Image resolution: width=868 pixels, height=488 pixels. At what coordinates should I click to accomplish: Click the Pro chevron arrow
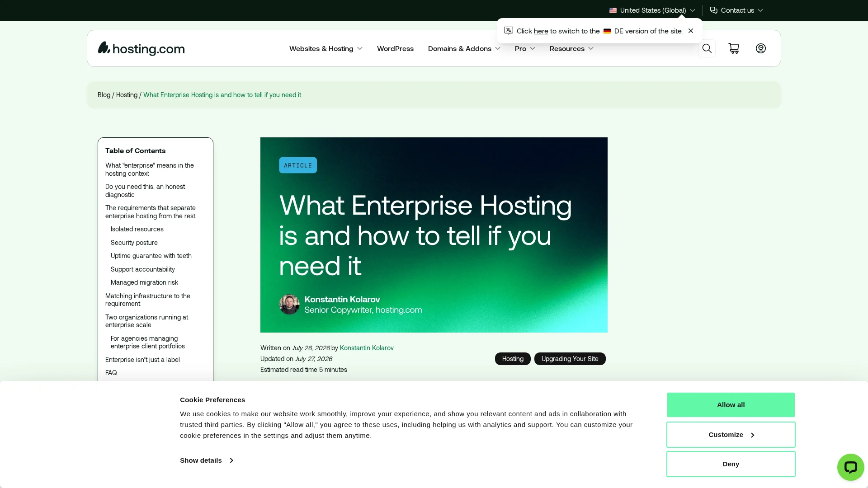click(533, 49)
